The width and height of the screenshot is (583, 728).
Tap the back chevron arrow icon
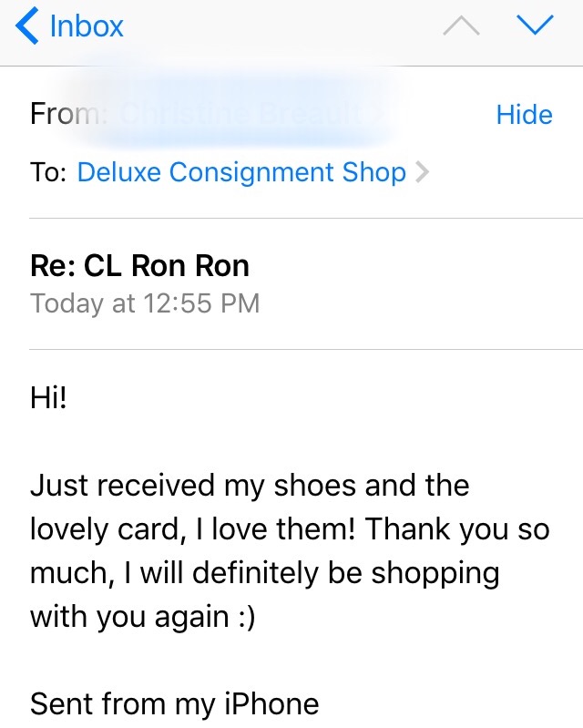[27, 26]
